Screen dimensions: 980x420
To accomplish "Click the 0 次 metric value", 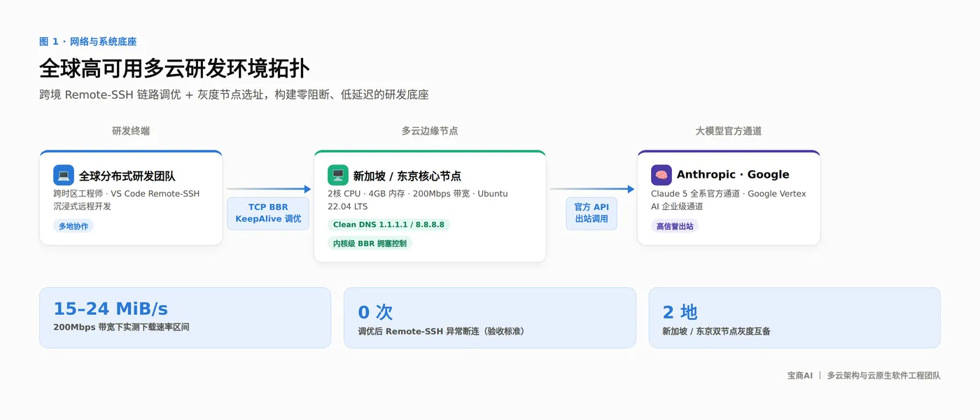I will tap(375, 312).
